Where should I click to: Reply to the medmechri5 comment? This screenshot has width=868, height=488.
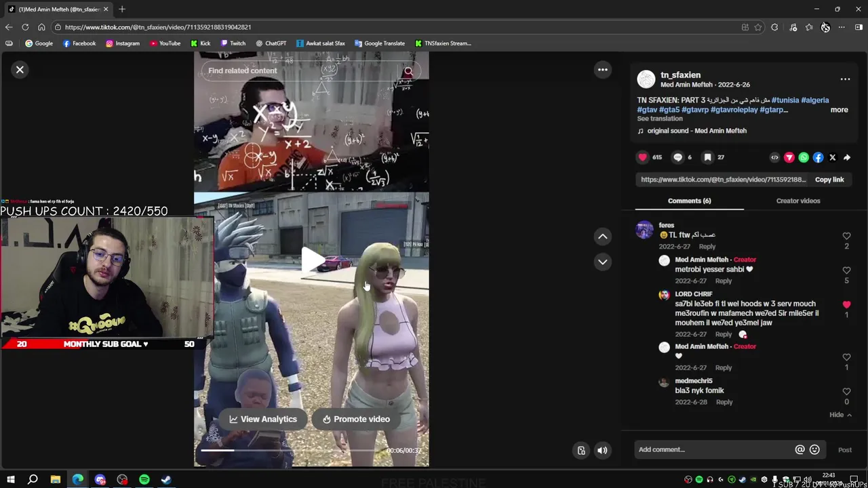point(724,402)
